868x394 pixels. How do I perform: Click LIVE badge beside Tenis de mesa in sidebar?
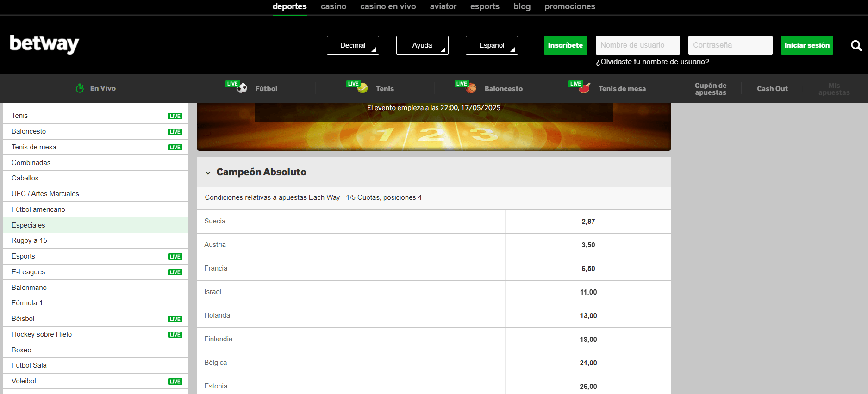pos(175,148)
